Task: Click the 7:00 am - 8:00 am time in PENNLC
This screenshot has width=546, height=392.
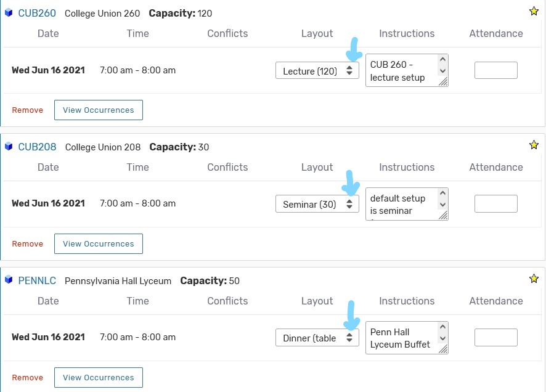Action: [x=137, y=337]
